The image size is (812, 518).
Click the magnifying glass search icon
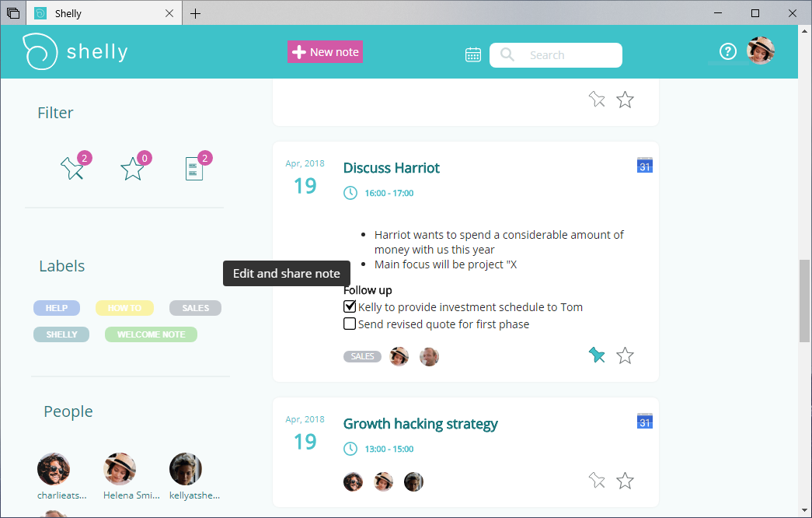tap(507, 55)
